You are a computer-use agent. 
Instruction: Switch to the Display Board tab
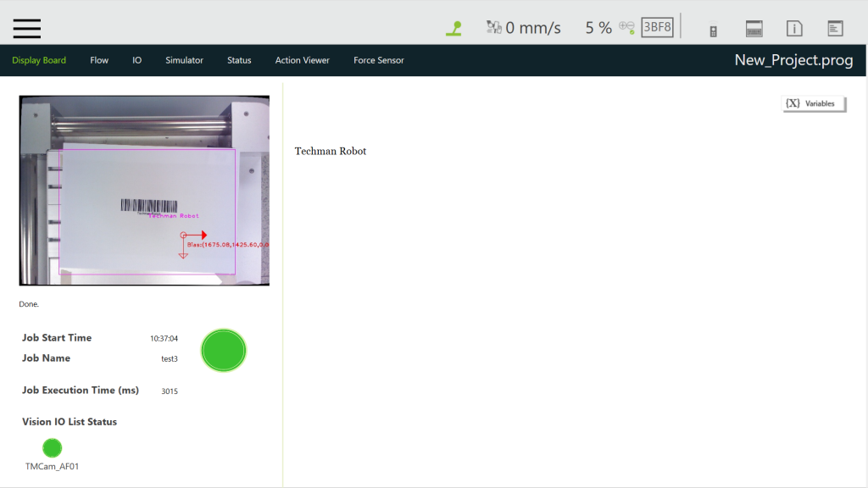[39, 60]
